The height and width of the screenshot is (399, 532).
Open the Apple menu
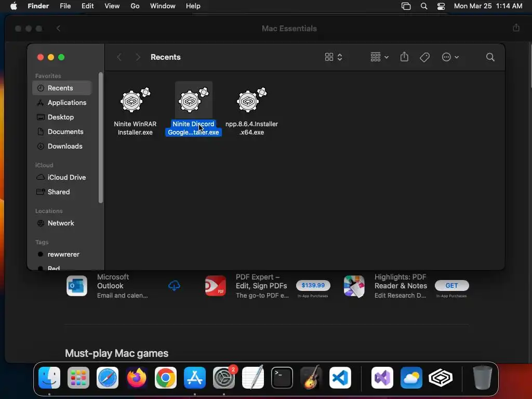[14, 6]
